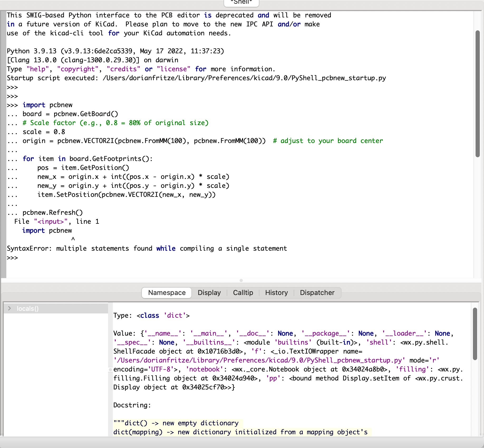This screenshot has width=484, height=448.
Task: Click the disclosure arrow beside locals()
Action: [9, 308]
